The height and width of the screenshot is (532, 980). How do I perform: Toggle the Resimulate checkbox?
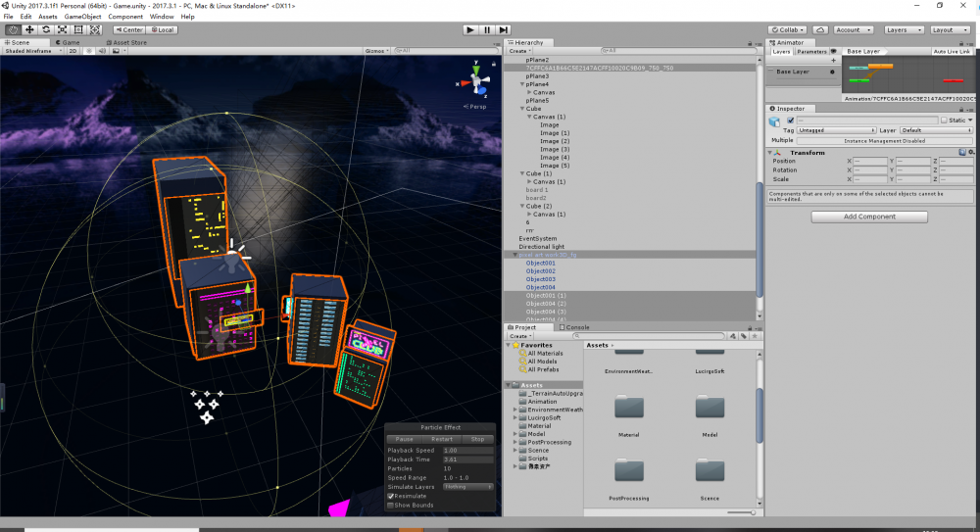[391, 496]
